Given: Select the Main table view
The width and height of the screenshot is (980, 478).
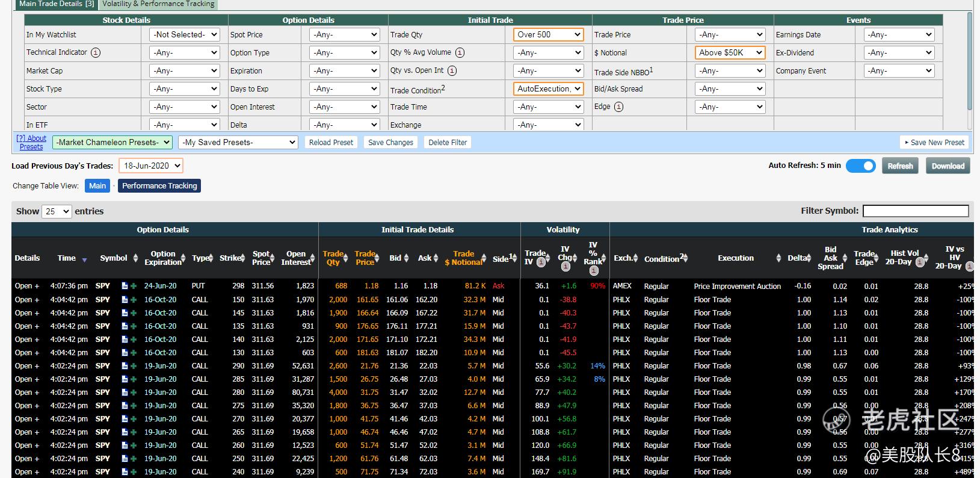Looking at the screenshot, I should [x=97, y=185].
